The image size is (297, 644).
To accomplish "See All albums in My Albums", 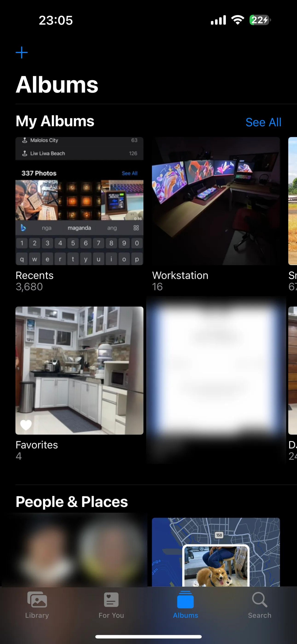I will pos(263,122).
